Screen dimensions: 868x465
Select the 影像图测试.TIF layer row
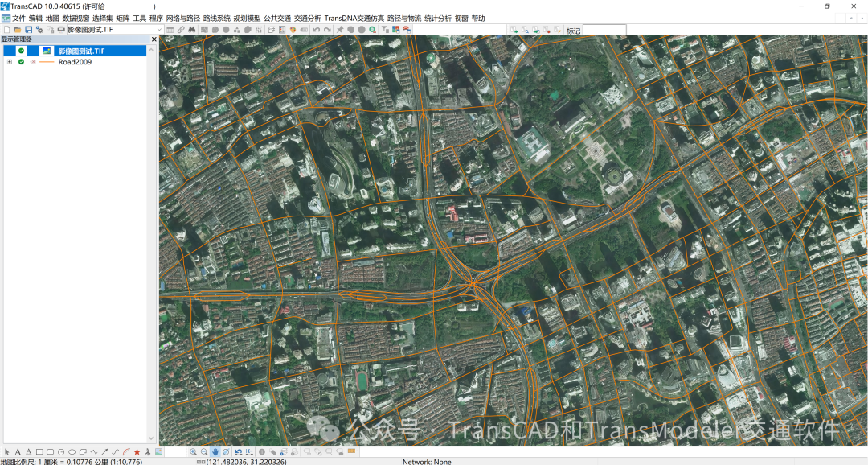(x=75, y=51)
